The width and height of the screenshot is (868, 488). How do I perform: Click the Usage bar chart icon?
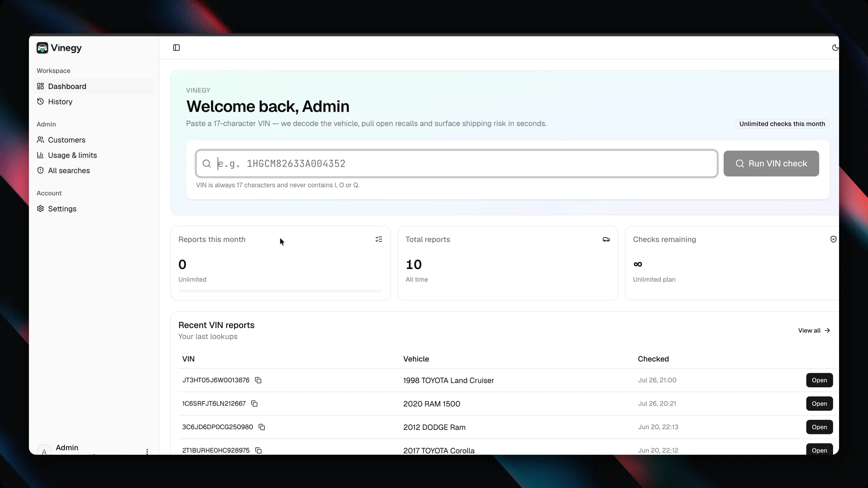coord(41,155)
